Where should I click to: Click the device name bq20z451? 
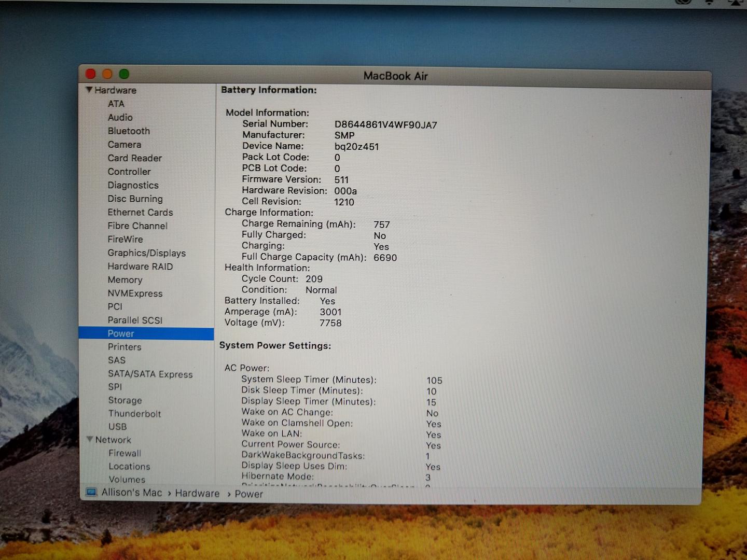[x=357, y=147]
